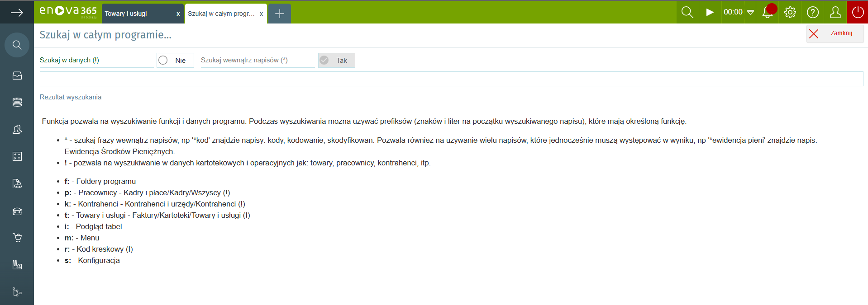
Task: Expand the sidebar with the arrow button
Action: point(17,12)
